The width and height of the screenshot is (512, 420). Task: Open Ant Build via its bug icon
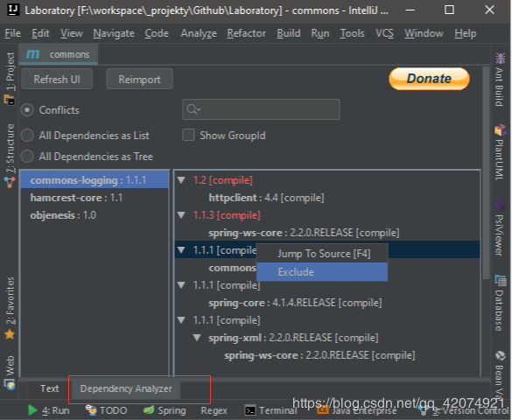click(501, 59)
